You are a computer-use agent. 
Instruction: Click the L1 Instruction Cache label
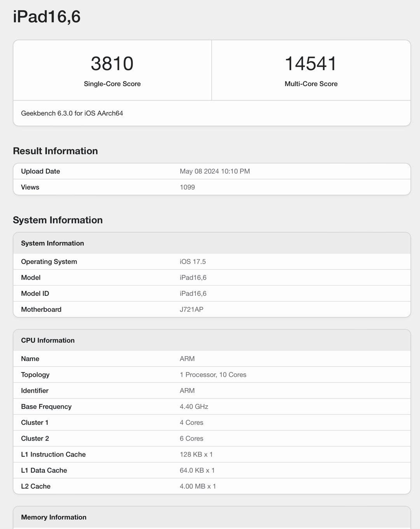tap(53, 455)
